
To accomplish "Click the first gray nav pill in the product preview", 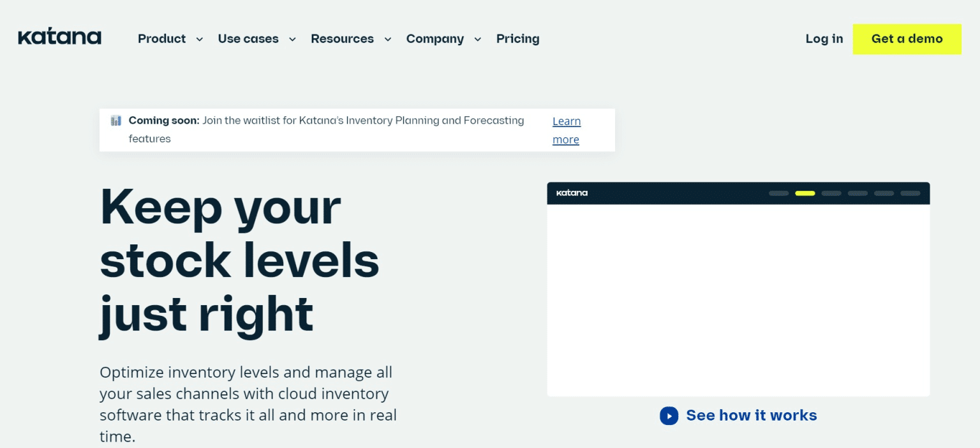I will 778,193.
